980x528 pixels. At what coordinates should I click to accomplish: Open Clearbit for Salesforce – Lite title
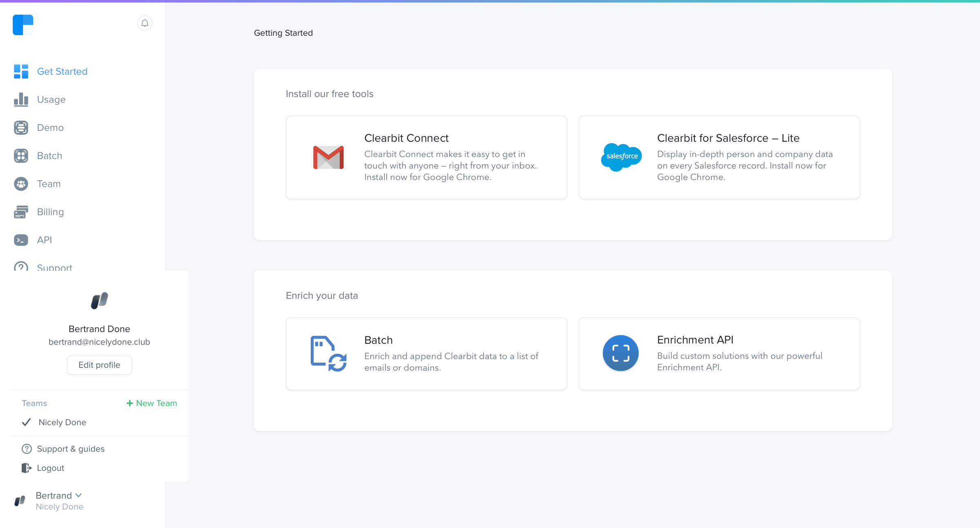pos(728,138)
